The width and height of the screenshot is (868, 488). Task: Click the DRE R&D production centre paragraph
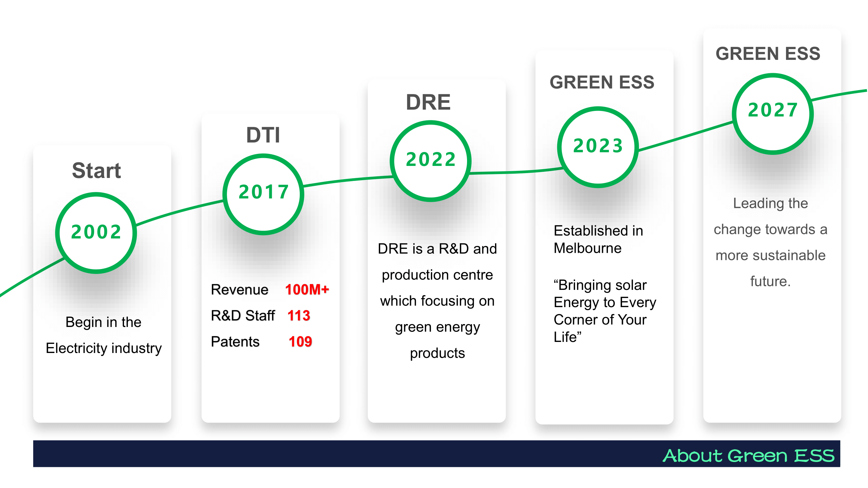[437, 301]
